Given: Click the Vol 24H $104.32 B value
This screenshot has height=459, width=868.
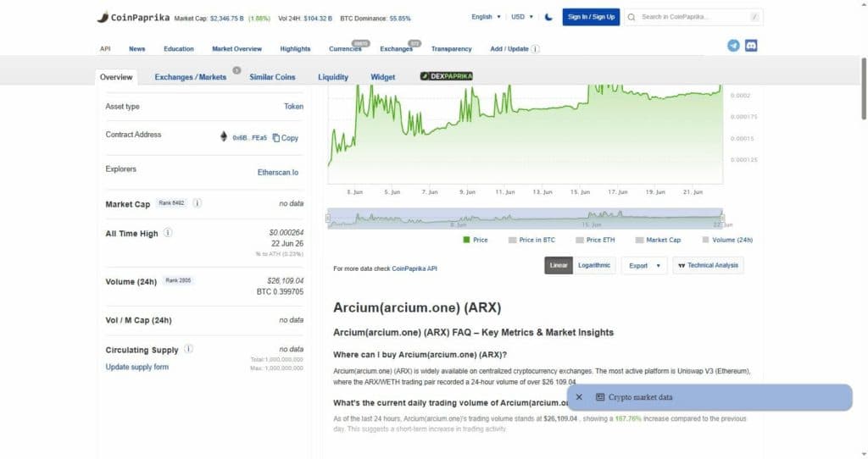Looking at the screenshot, I should 318,19.
